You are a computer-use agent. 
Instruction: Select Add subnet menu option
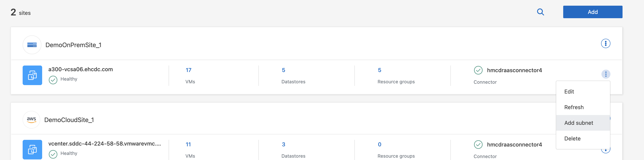click(578, 123)
